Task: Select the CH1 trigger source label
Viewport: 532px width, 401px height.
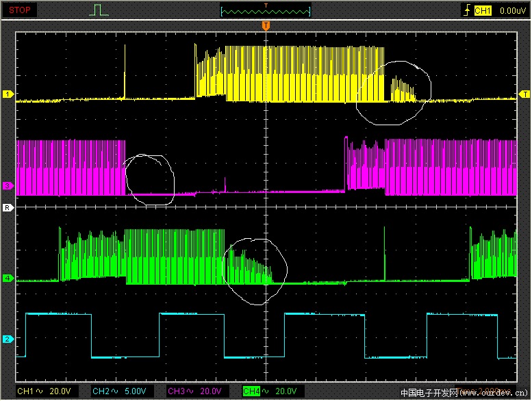Action: point(483,10)
